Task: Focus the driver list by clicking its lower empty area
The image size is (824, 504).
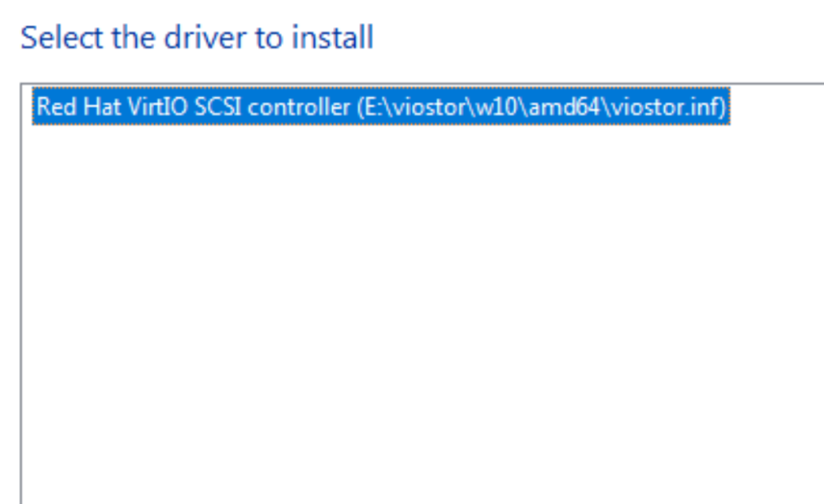Action: click(x=420, y=420)
